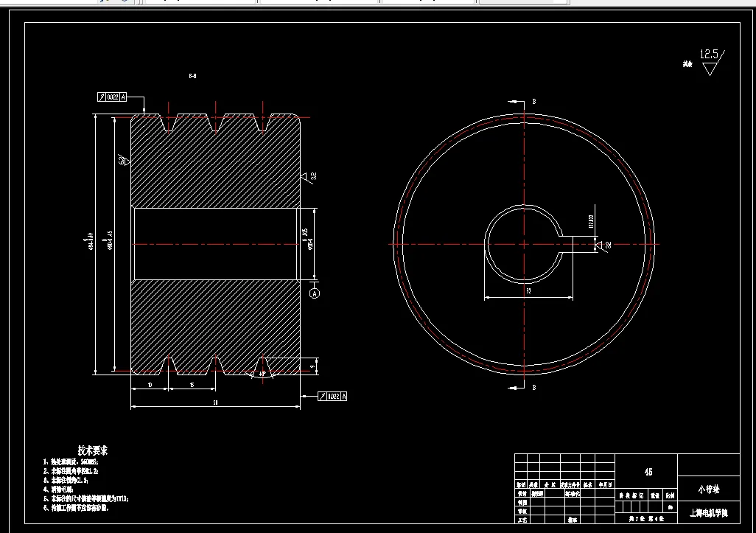The image size is (756, 533).
Task: Click the 9 groove depth dimension
Action: coord(312,366)
